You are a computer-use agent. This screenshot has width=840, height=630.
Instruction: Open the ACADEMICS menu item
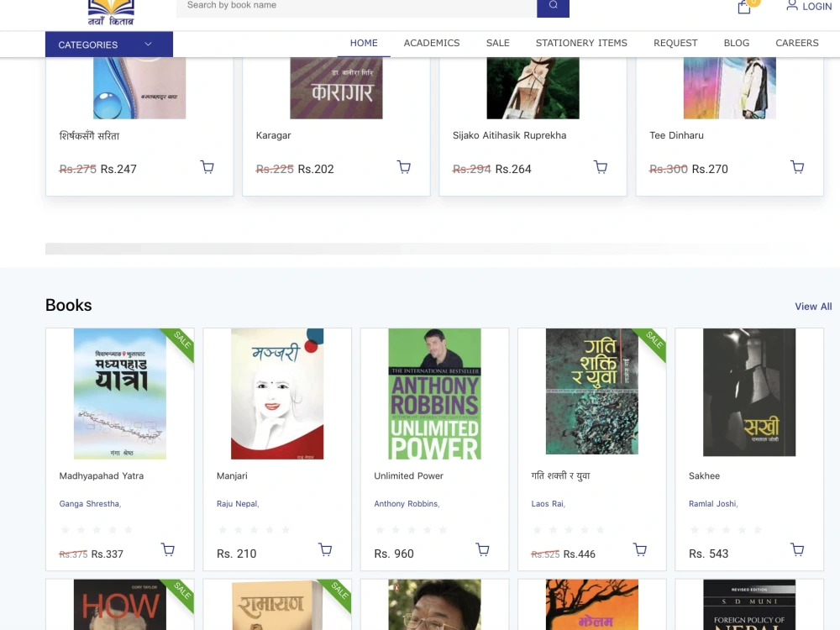point(432,43)
